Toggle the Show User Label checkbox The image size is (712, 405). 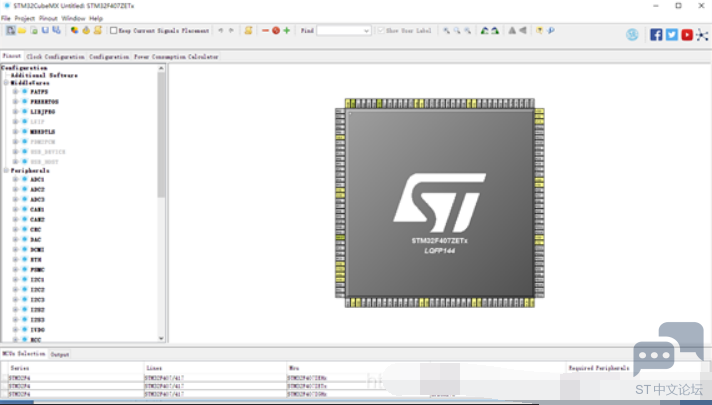pos(381,30)
